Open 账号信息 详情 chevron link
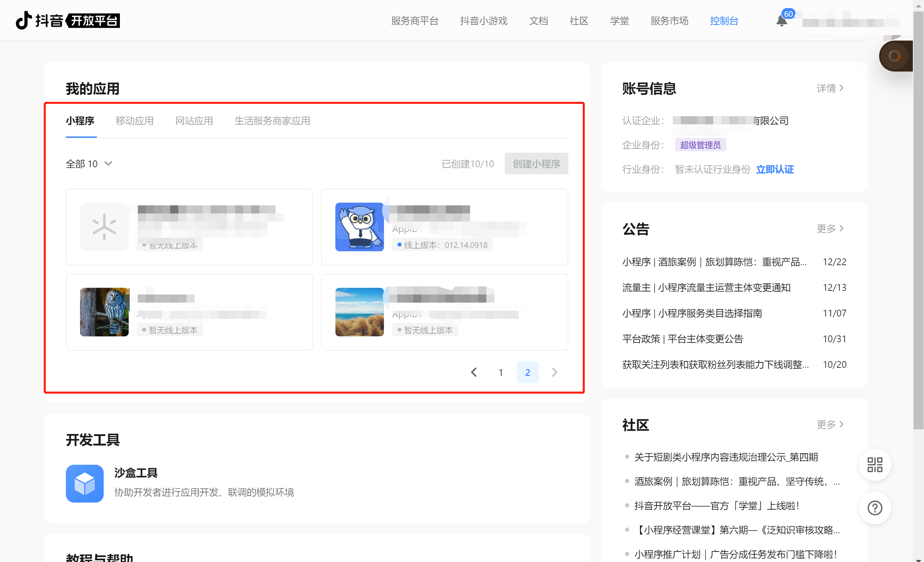Screen dimensions: 924x562 click(x=830, y=88)
